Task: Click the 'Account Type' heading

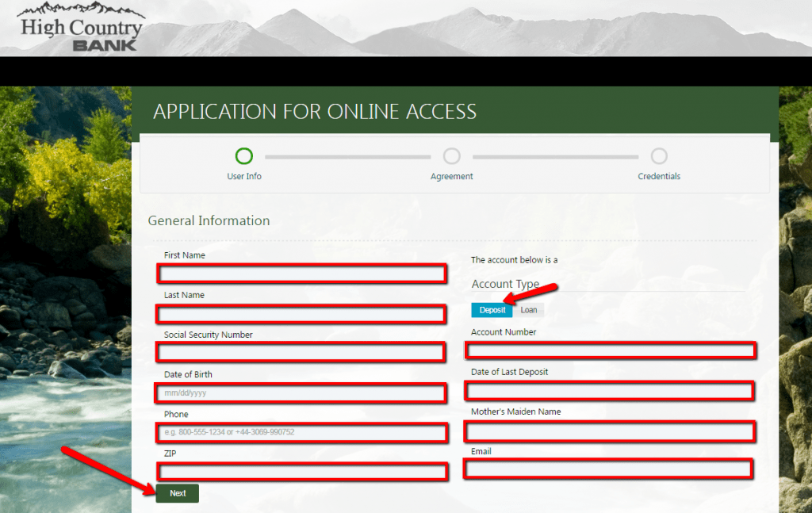Action: click(505, 284)
